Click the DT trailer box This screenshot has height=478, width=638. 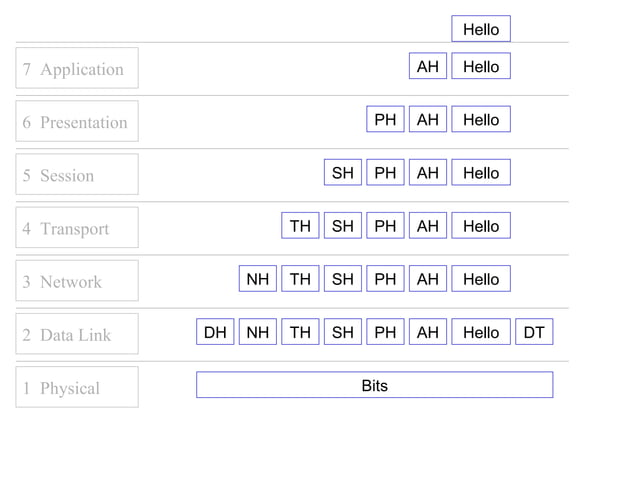tap(534, 332)
